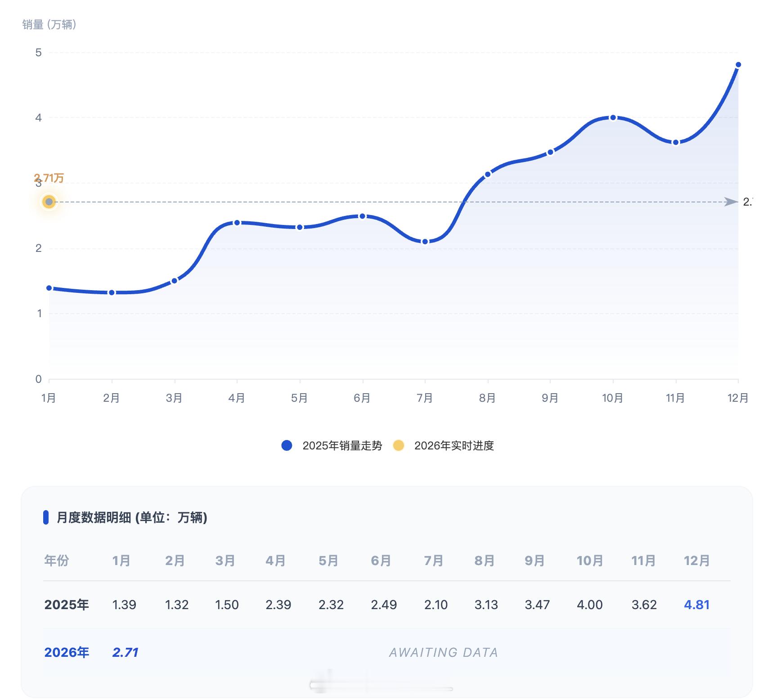Click the 12月 column header in the table
The width and height of the screenshot is (763, 700).
696,561
